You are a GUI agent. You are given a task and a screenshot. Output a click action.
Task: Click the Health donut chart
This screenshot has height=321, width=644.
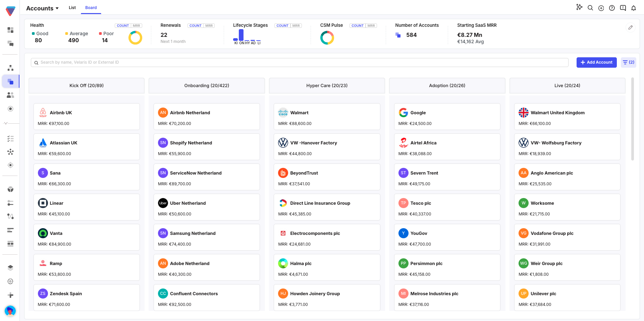point(135,38)
